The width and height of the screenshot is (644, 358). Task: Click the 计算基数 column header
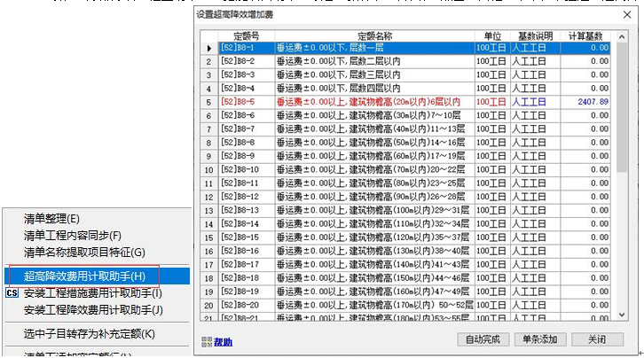586,35
